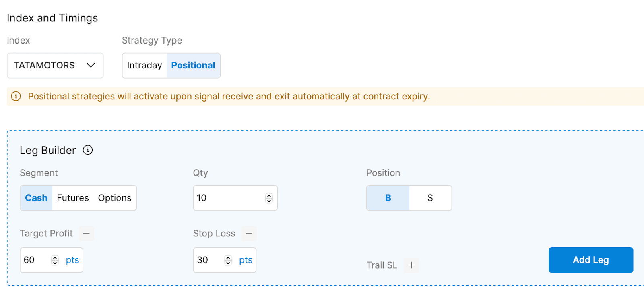Viewport: 644px width, 290px height.
Task: Select Buy position with B toggle
Action: point(388,198)
